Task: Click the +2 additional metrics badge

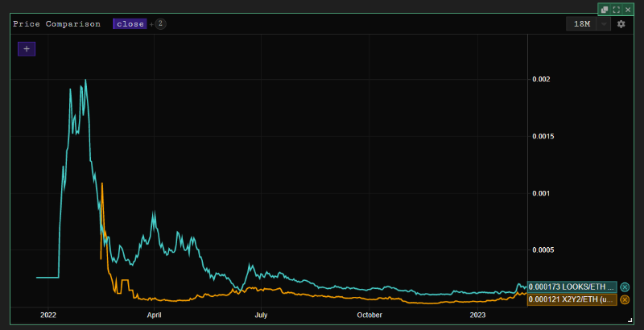Action: point(159,24)
